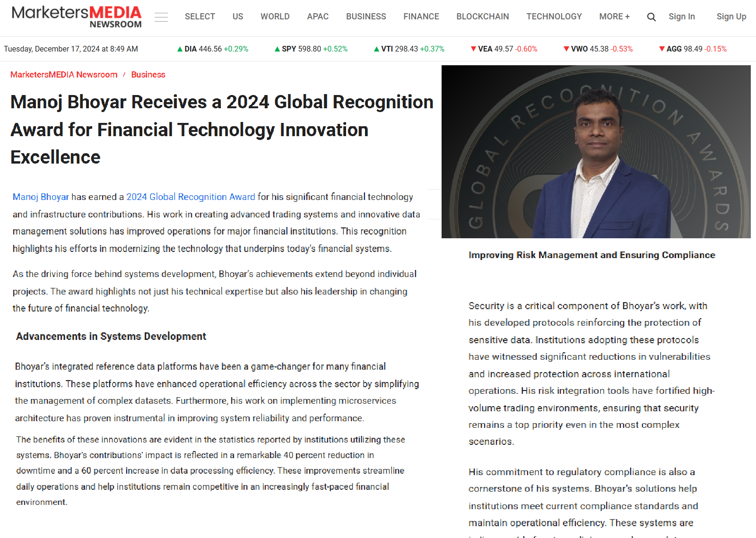Click MarketersMEDIA Newsroom breadcrumb link
The width and height of the screenshot is (756, 538).
tap(64, 75)
